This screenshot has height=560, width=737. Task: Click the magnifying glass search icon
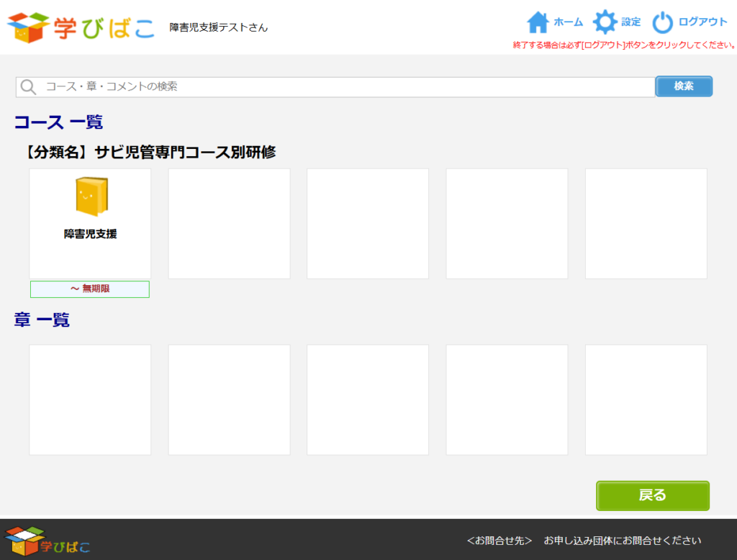point(28,87)
